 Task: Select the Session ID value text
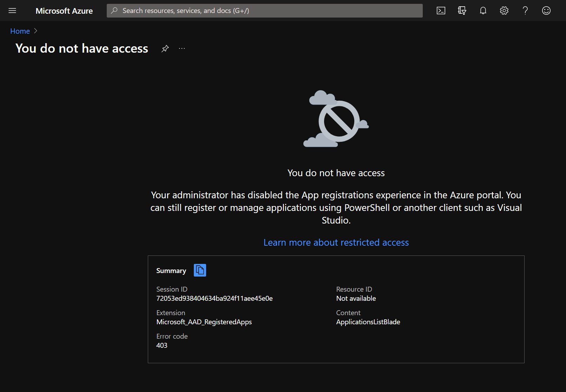tap(215, 298)
